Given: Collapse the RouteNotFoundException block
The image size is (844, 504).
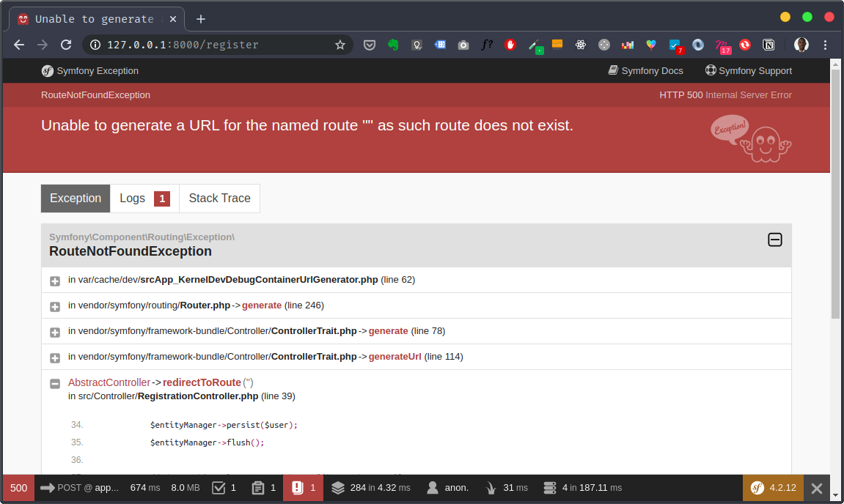Looking at the screenshot, I should pyautogui.click(x=774, y=240).
